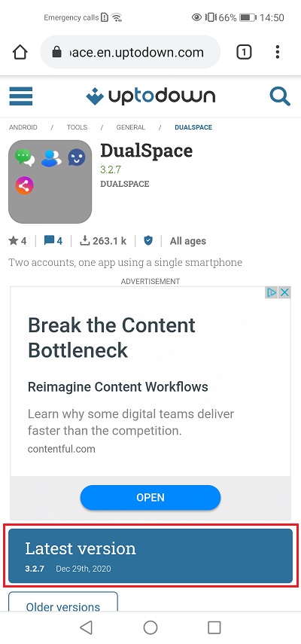This screenshot has width=301, height=644.
Task: Click the Uptodown logo
Action: [150, 96]
